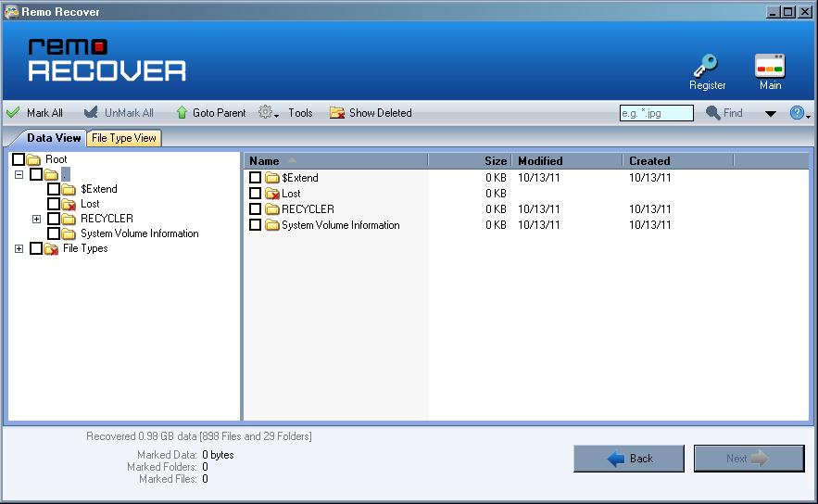Check the $Extend checkbox in tree
This screenshot has width=818, height=504.
(x=53, y=189)
